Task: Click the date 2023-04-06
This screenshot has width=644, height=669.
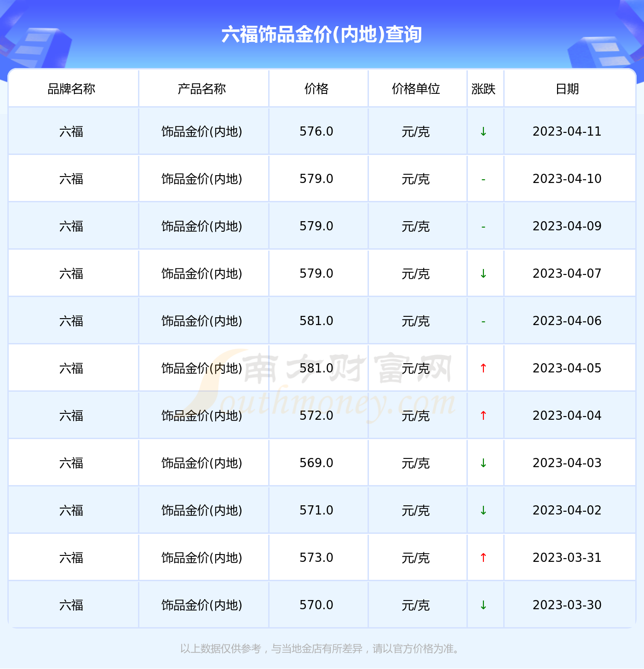Action: click(567, 321)
